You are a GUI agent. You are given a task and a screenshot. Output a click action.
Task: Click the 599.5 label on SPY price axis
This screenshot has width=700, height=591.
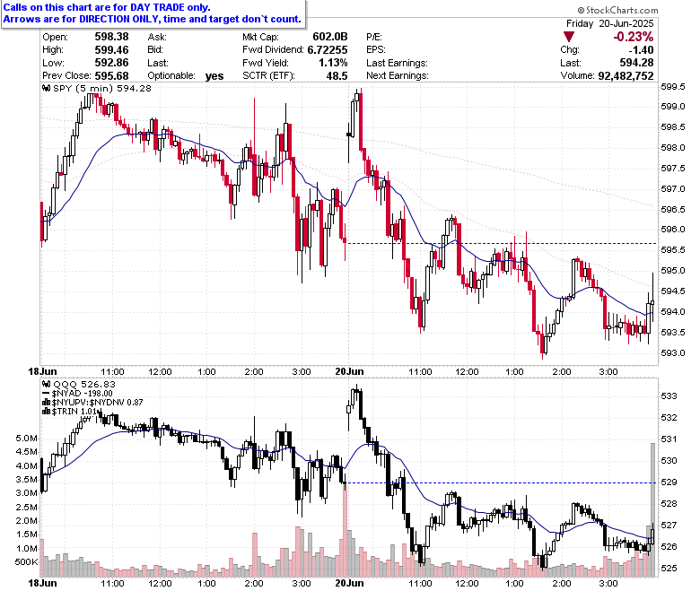pos(673,87)
